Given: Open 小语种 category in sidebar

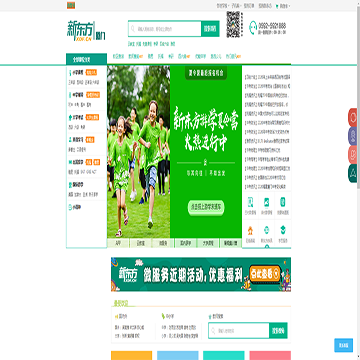Looking at the screenshot, I should [x=75, y=207].
